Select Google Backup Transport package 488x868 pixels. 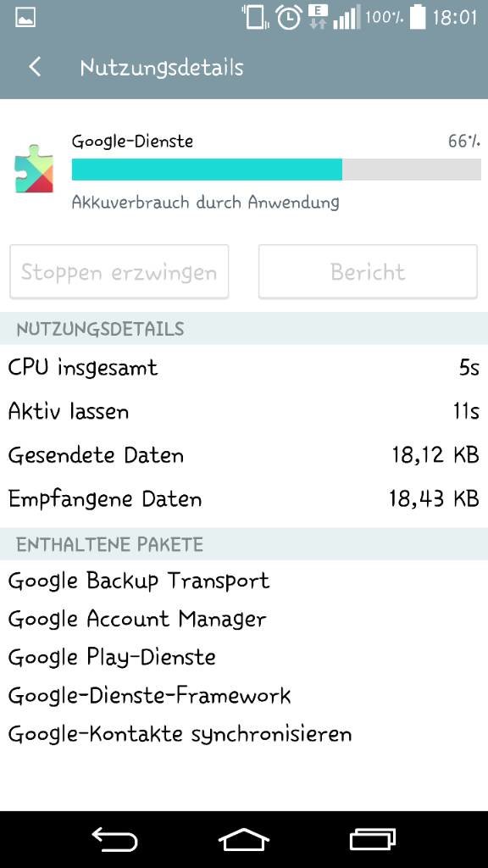139,581
